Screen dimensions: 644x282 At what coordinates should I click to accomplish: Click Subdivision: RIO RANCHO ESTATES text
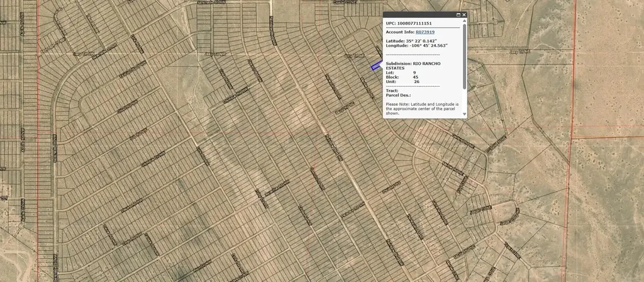click(x=413, y=65)
